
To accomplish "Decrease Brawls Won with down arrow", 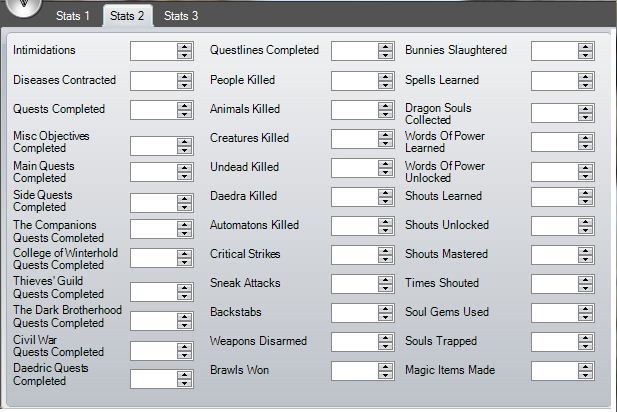I will point(385,375).
